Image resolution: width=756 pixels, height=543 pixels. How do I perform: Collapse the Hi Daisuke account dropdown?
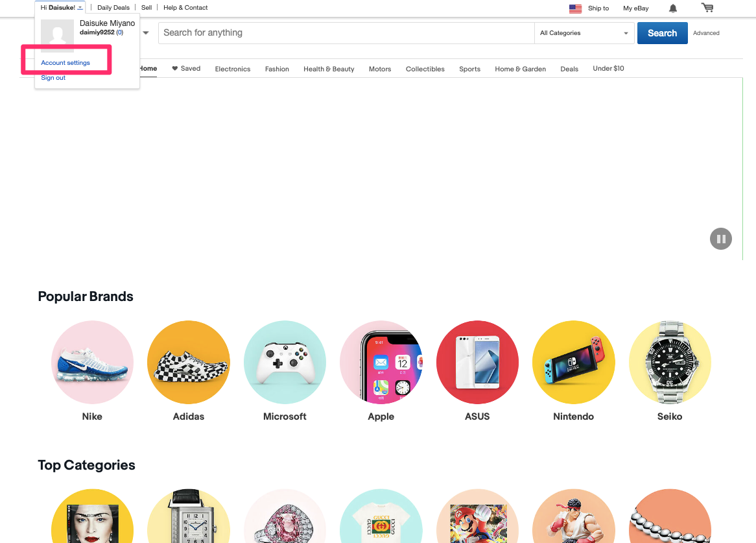click(x=62, y=8)
